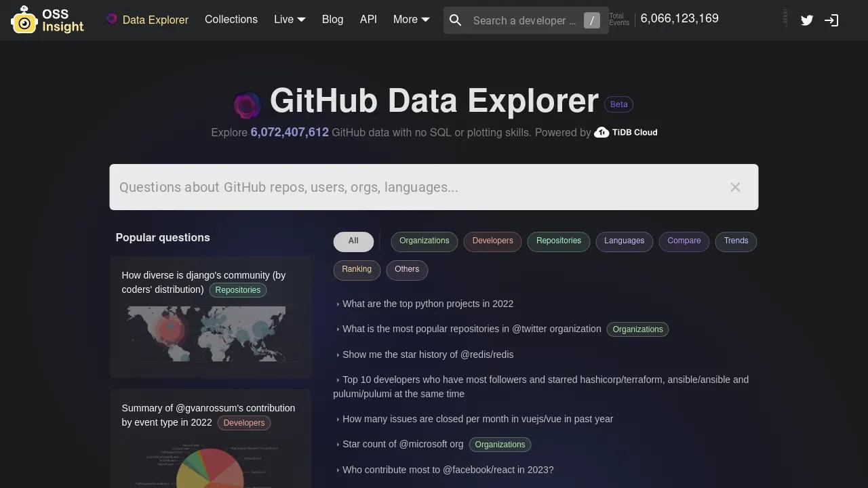The width and height of the screenshot is (868, 488).
Task: Filter by Developers chip
Action: (493, 241)
